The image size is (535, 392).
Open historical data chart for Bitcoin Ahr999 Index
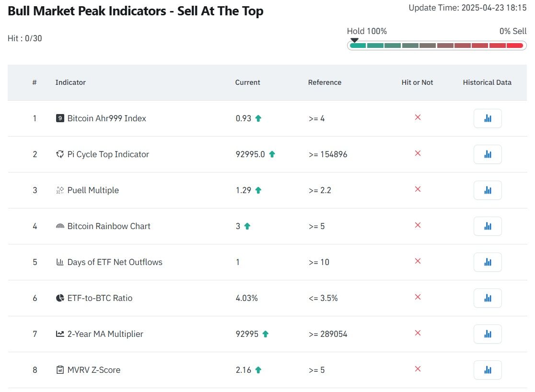click(488, 118)
